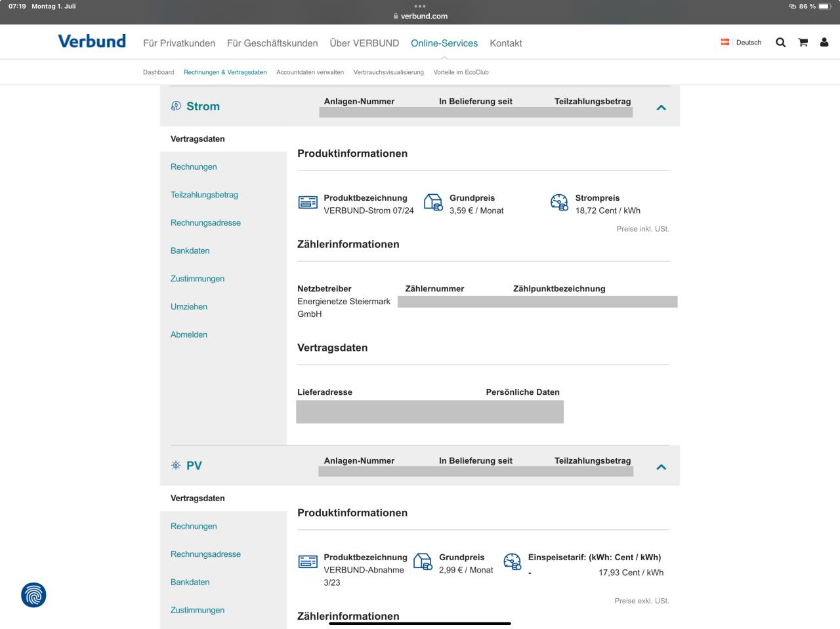Screen dimensions: 840x629
Task: Open Vorteile im EcoClub
Action: pyautogui.click(x=461, y=72)
